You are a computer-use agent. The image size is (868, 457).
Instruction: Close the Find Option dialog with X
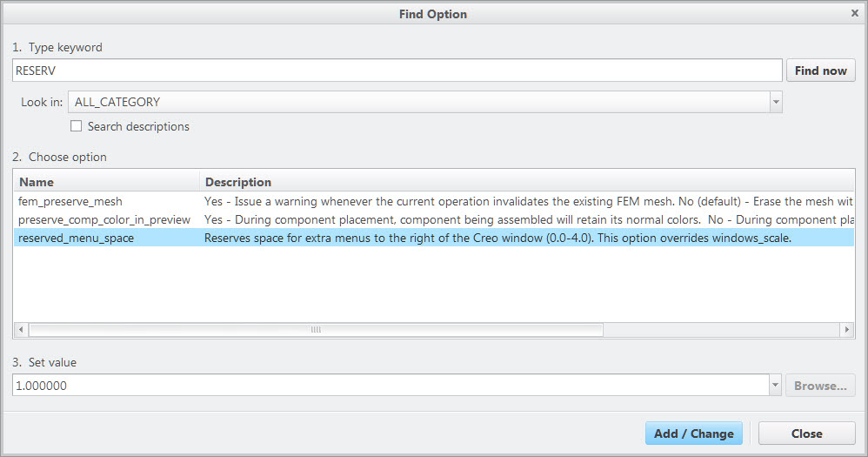[x=854, y=13]
